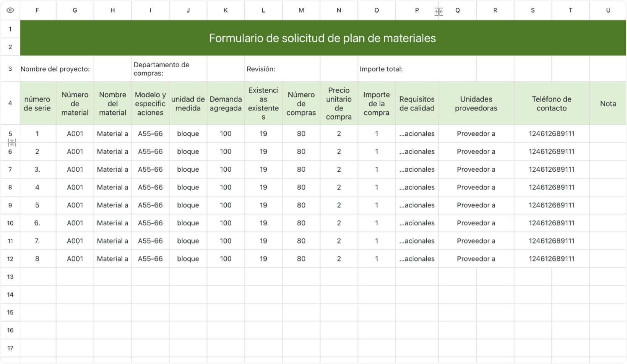The image size is (627, 364).
Task: Click the title 'Formulario de solicitud de plan de materiales'
Action: point(322,38)
